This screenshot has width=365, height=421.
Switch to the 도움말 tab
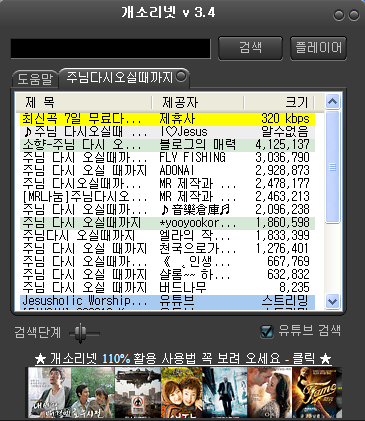(x=35, y=79)
